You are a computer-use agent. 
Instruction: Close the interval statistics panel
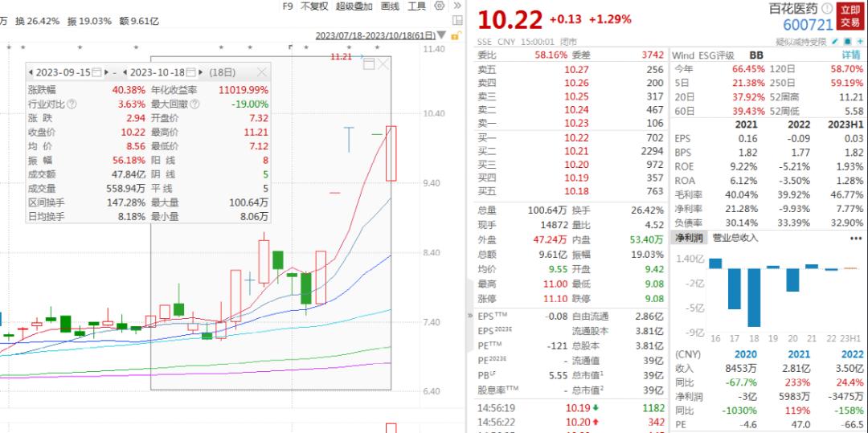262,72
